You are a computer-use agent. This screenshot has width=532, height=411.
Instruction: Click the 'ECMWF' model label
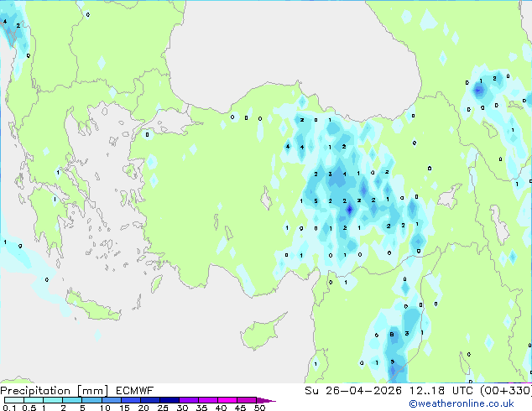(134, 391)
